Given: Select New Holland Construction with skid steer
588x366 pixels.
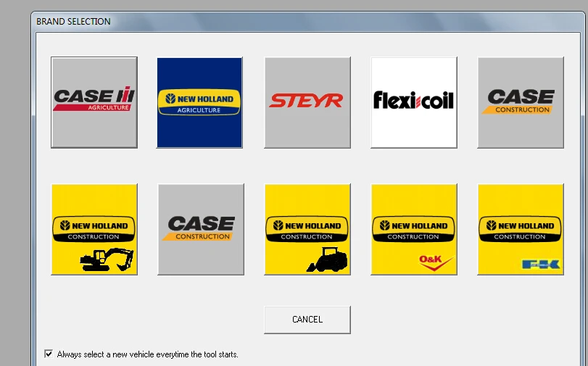Looking at the screenshot, I should tap(307, 229).
